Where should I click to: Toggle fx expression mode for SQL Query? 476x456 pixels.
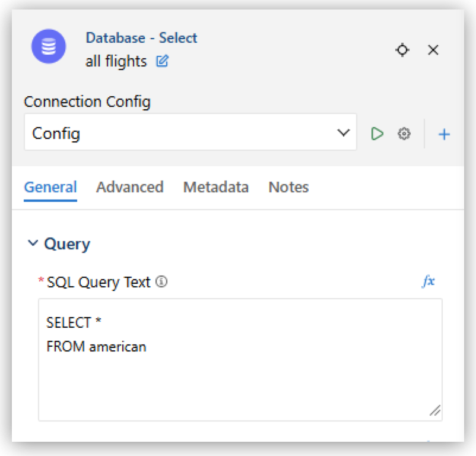(429, 281)
